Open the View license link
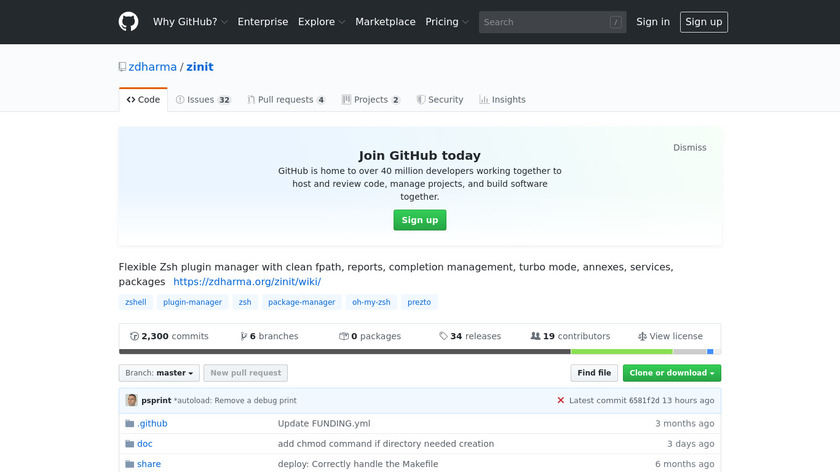This screenshot has height=472, width=840. pyautogui.click(x=670, y=336)
